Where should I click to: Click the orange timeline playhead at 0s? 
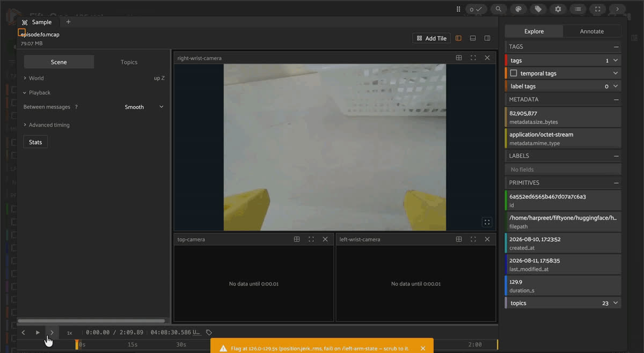coord(77,344)
